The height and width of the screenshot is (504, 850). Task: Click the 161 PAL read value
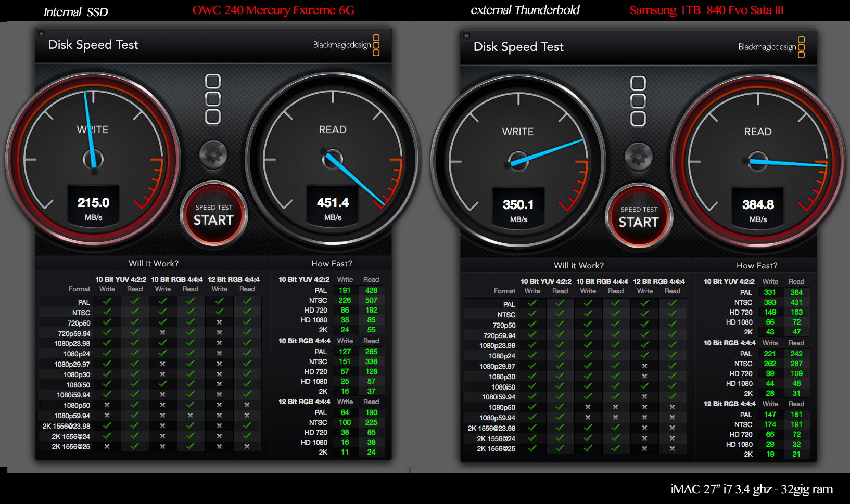(796, 415)
